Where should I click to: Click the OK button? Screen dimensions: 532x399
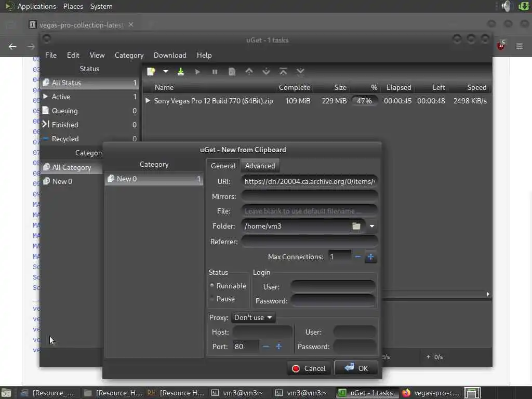click(x=356, y=368)
